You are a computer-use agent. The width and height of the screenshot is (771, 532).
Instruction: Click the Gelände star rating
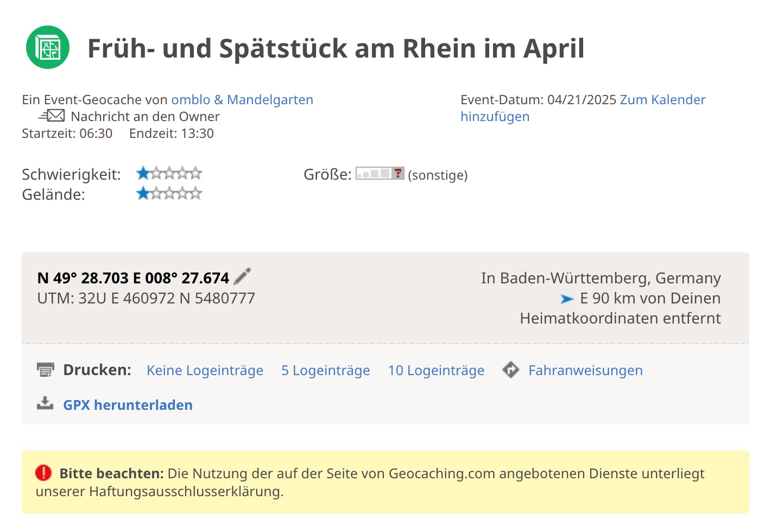pyautogui.click(x=169, y=193)
